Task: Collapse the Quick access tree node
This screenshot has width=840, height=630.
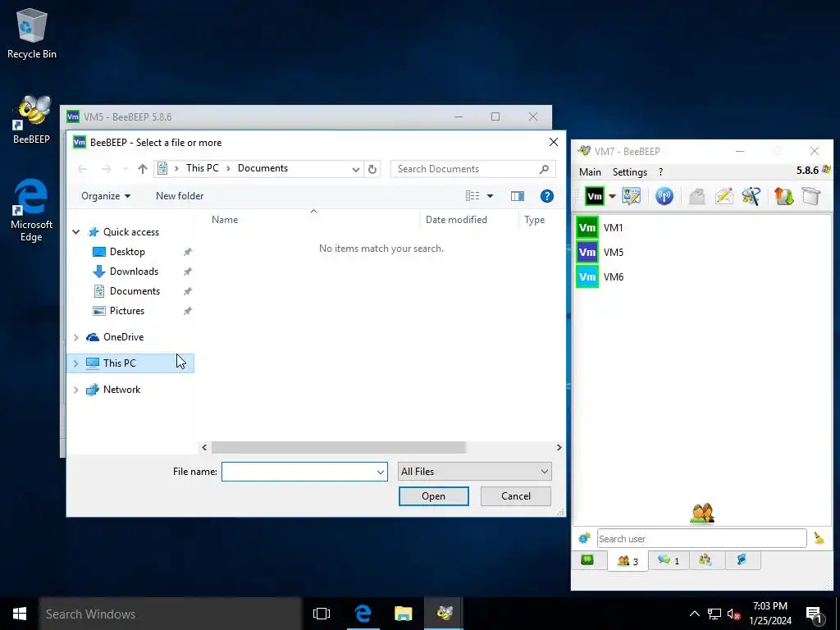Action: point(76,232)
